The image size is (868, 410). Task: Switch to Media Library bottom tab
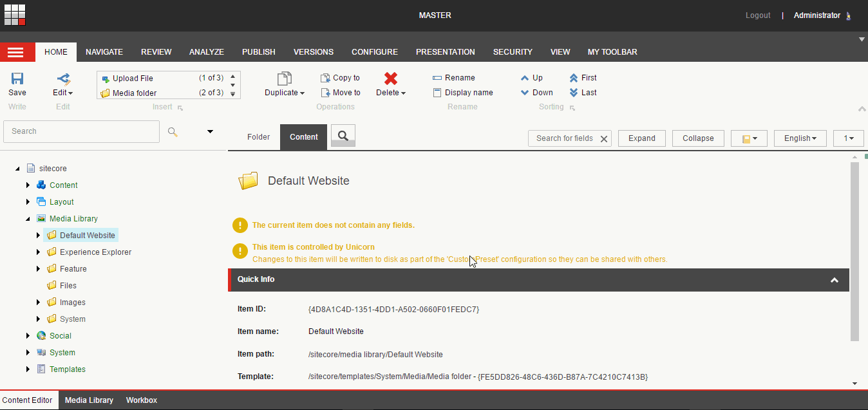coord(89,400)
